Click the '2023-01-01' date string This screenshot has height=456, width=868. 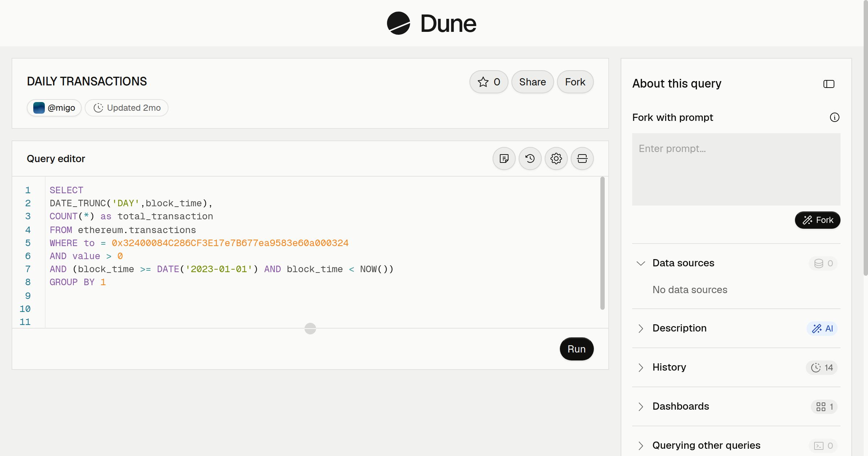219,269
